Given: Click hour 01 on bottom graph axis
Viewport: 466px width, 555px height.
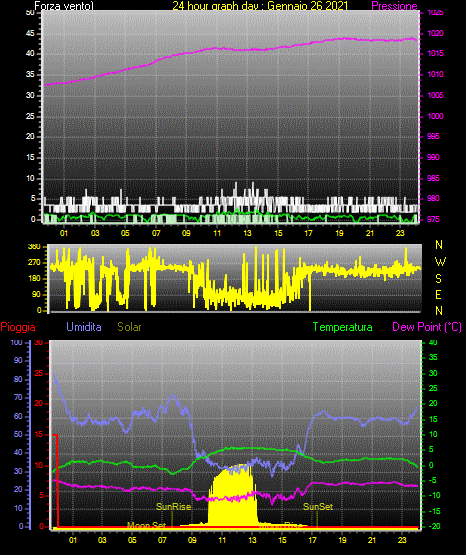Looking at the screenshot, I should (73, 540).
